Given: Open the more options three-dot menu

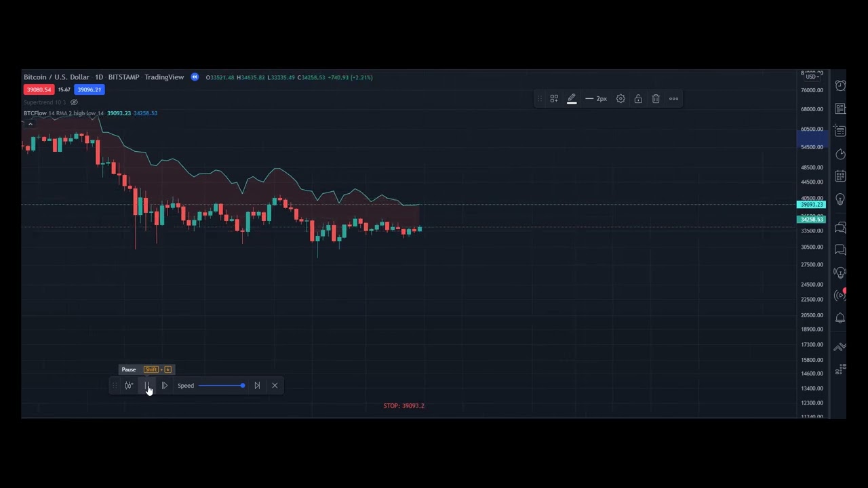Looking at the screenshot, I should point(673,99).
